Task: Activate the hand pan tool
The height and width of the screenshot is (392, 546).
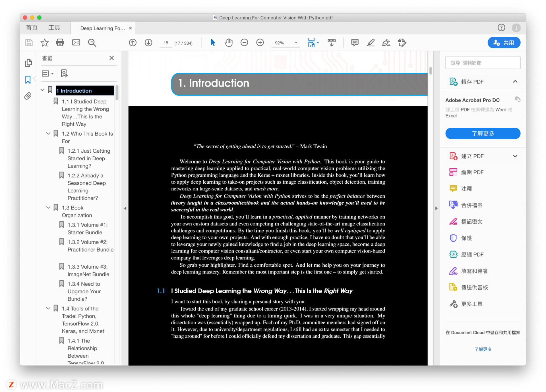Action: [229, 43]
